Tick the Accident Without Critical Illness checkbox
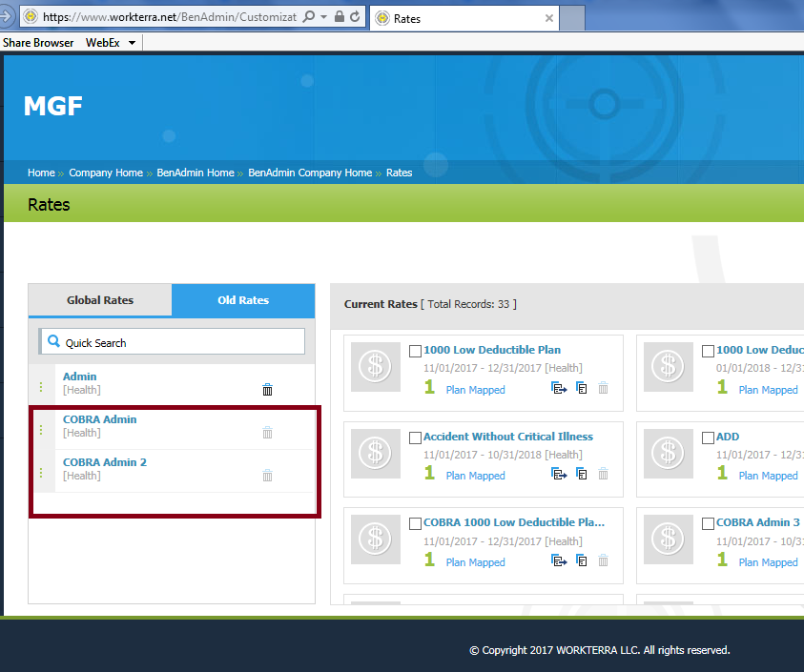Image resolution: width=804 pixels, height=672 pixels. 415,438
